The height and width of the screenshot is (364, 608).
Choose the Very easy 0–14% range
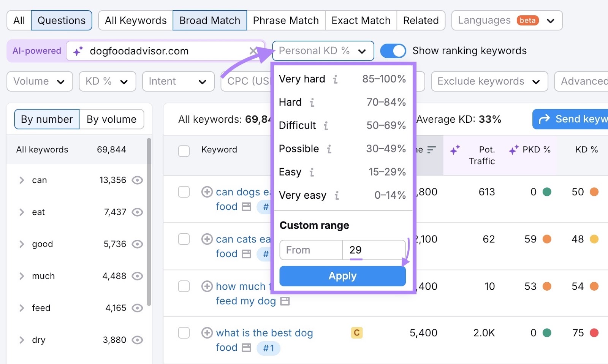(342, 195)
